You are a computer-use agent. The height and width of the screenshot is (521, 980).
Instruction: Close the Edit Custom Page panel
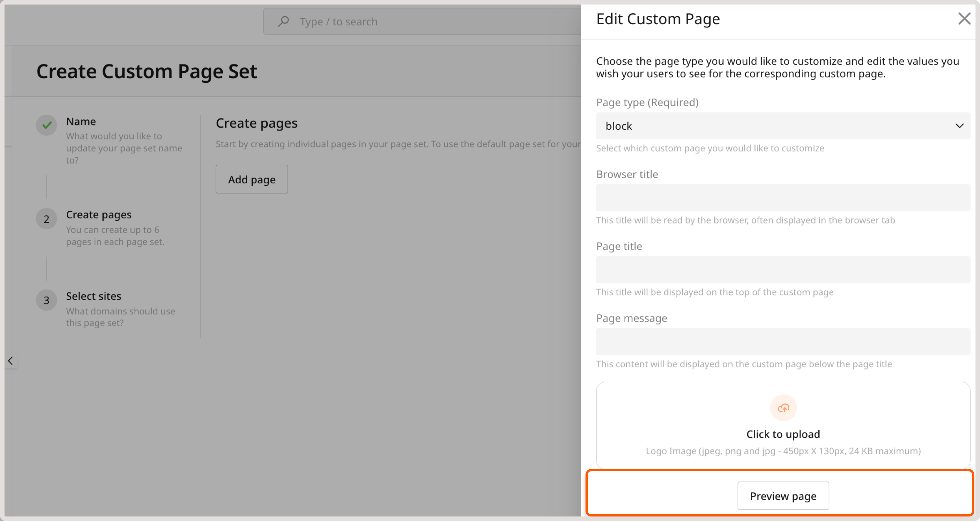tap(964, 19)
